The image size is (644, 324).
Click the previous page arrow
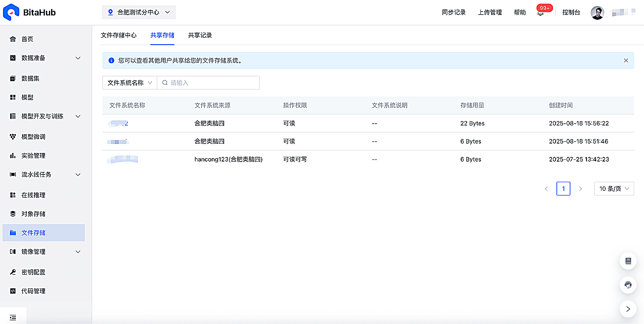click(546, 189)
